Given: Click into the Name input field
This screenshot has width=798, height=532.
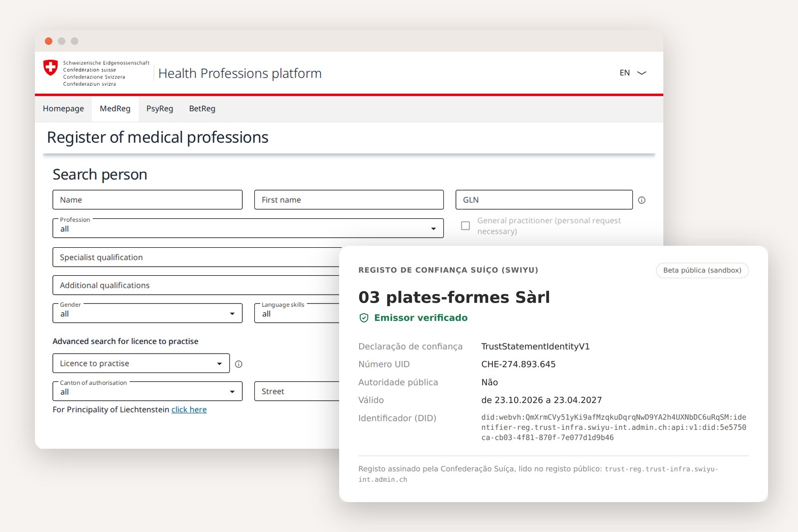Looking at the screenshot, I should (147, 199).
